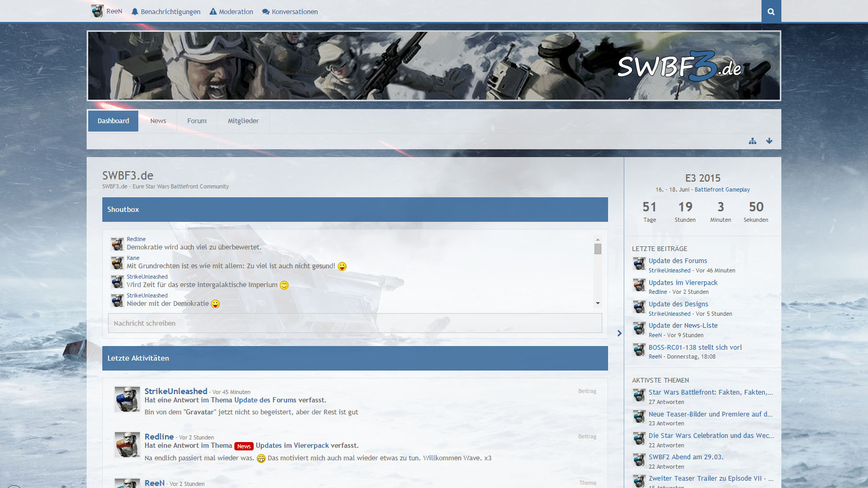
Task: Open Zweiter Teaser Trailer zu Episode VII thread
Action: point(711,478)
